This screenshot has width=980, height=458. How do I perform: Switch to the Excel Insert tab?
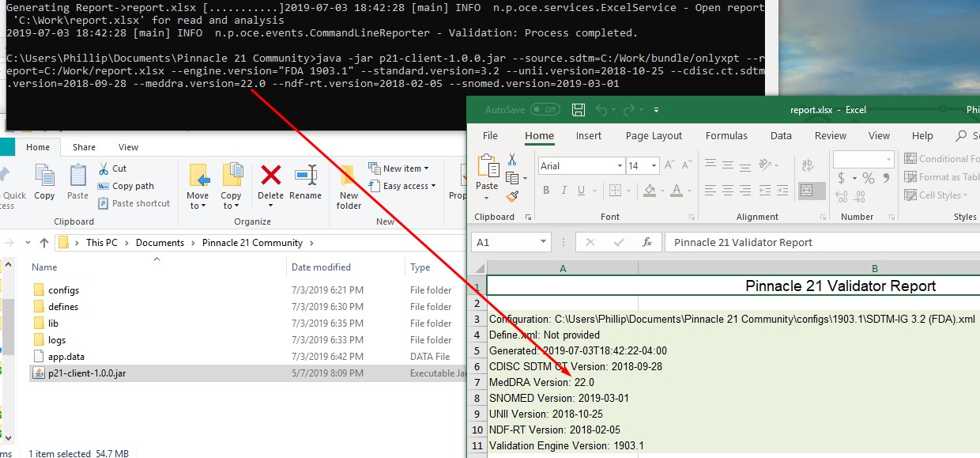click(589, 136)
